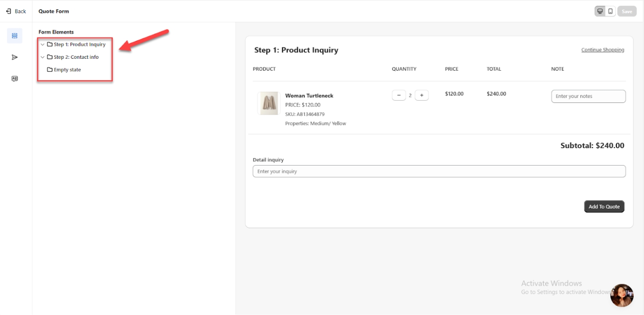Switch to mobile preview
This screenshot has width=644, height=315.
pyautogui.click(x=611, y=11)
